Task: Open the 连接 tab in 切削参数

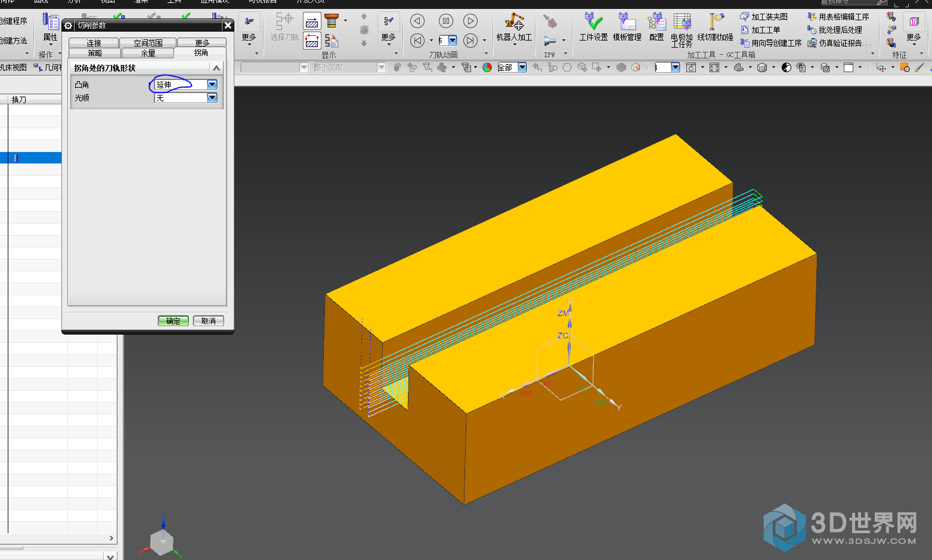Action: coord(94,43)
